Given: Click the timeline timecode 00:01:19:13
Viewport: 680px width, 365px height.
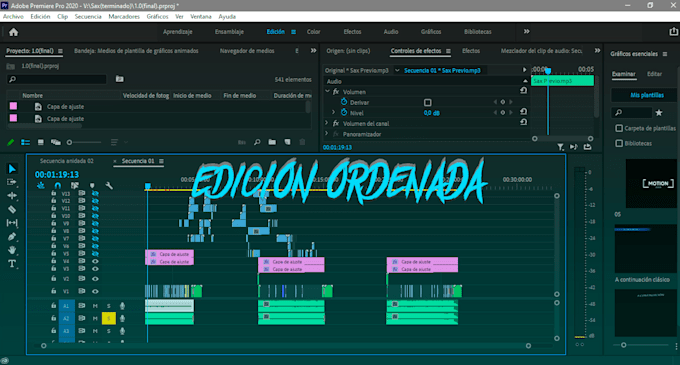Looking at the screenshot, I should 57,175.
